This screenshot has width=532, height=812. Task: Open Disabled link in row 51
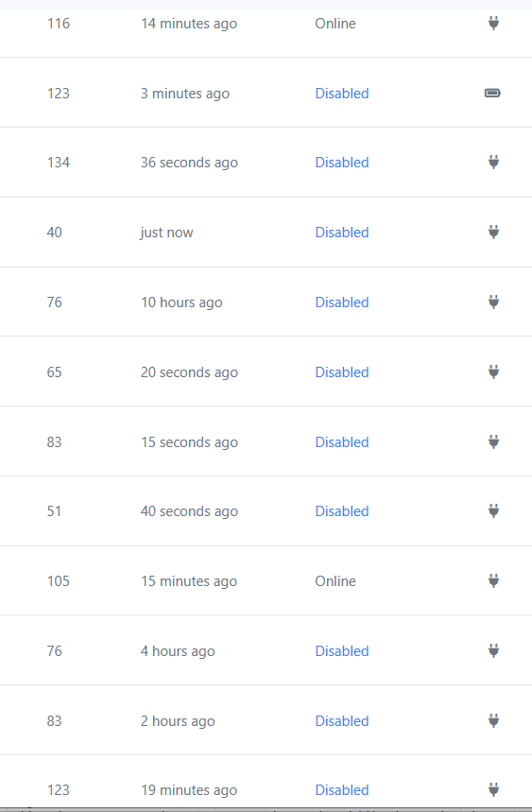tap(341, 511)
